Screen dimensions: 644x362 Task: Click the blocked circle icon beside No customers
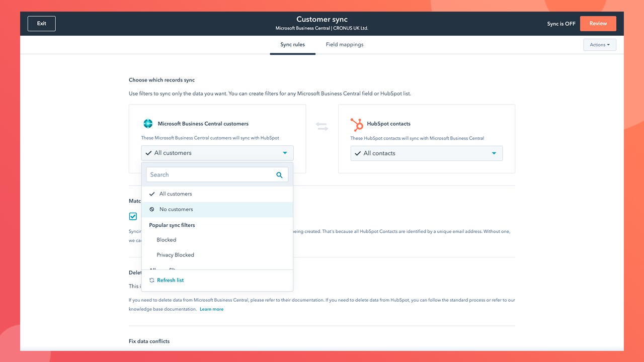[x=152, y=210]
